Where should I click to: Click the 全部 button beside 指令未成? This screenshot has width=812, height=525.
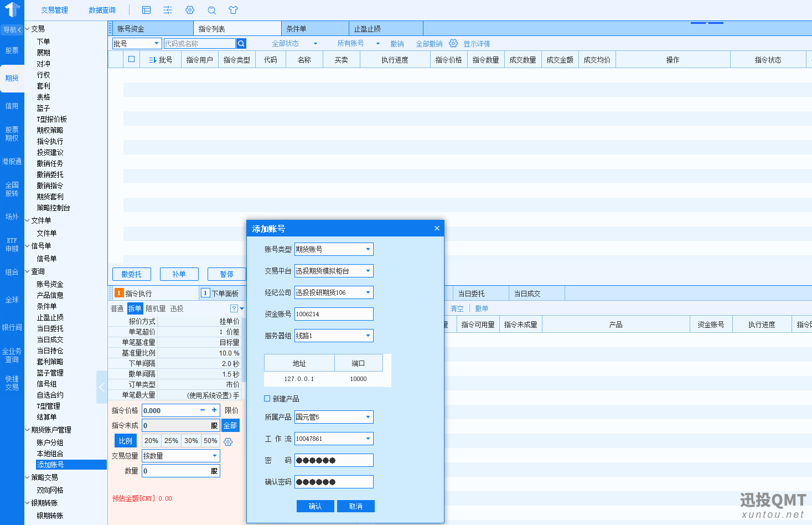(230, 425)
